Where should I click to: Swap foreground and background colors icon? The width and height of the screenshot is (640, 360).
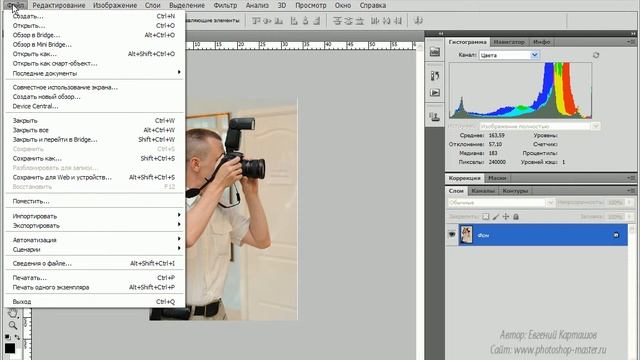coord(17,337)
